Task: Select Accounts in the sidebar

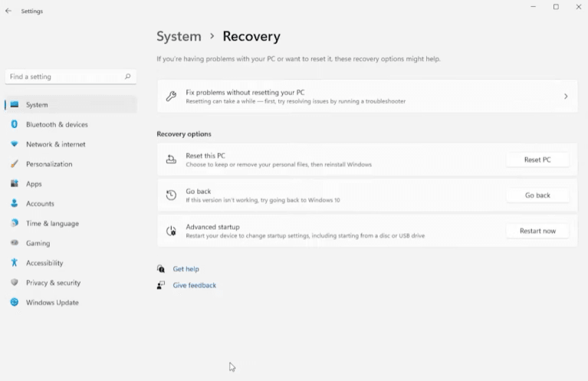Action: (x=71, y=204)
